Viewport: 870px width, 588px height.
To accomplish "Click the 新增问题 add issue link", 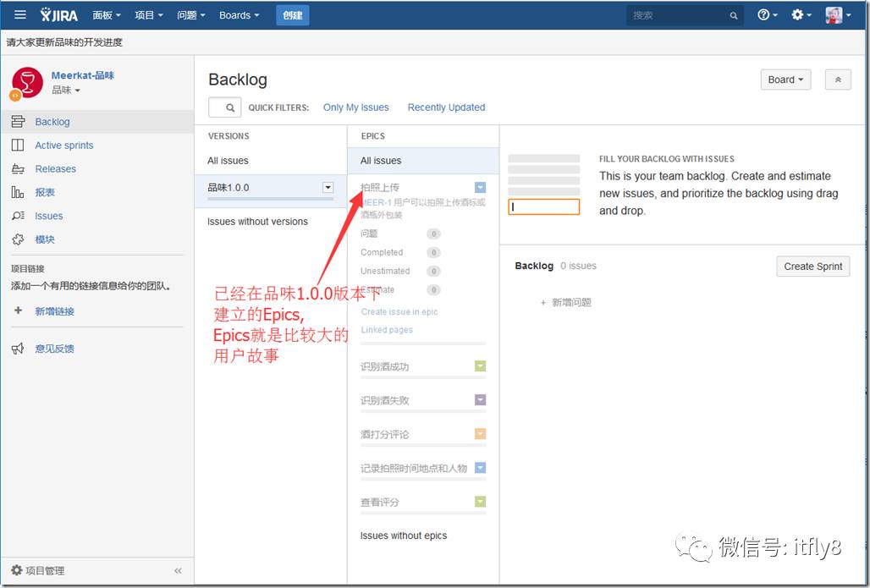I will pyautogui.click(x=566, y=302).
